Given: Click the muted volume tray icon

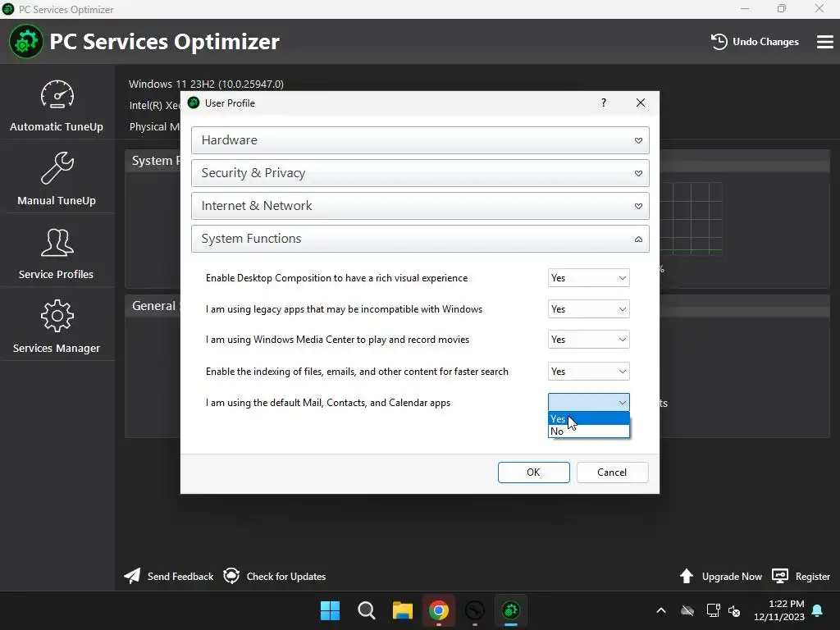Looking at the screenshot, I should coord(734,610).
